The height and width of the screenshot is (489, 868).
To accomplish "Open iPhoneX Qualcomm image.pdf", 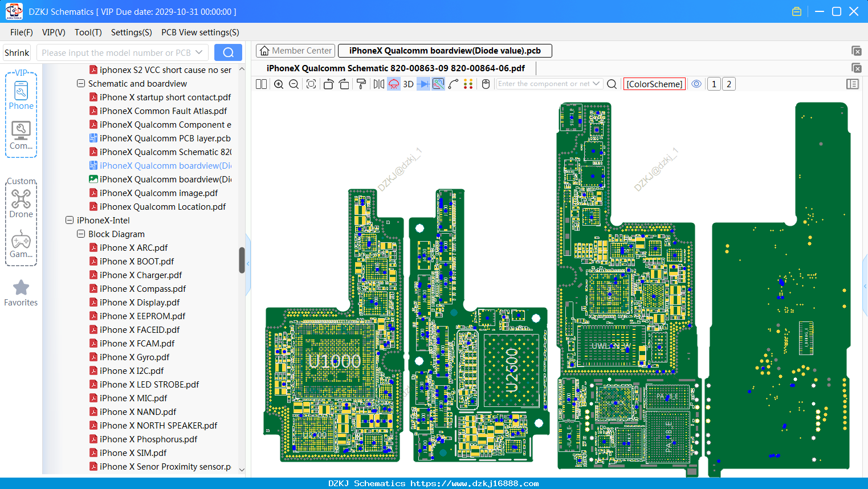I will [x=158, y=193].
